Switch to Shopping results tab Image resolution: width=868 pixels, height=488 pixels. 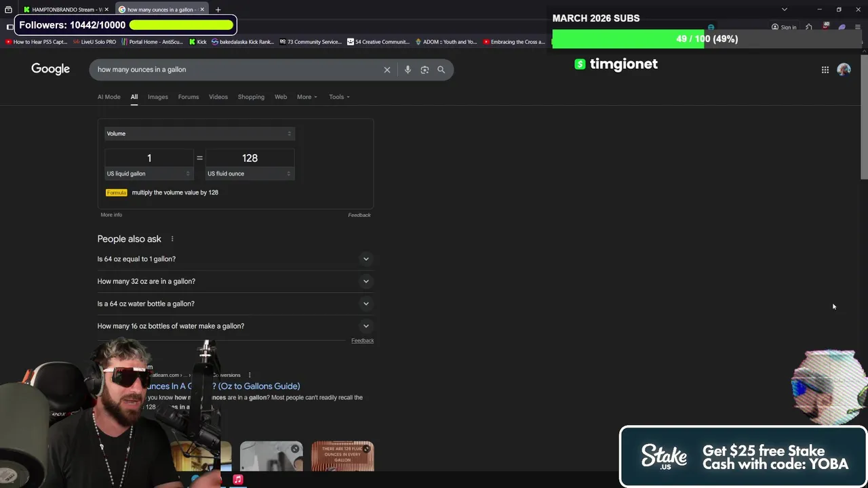point(251,97)
